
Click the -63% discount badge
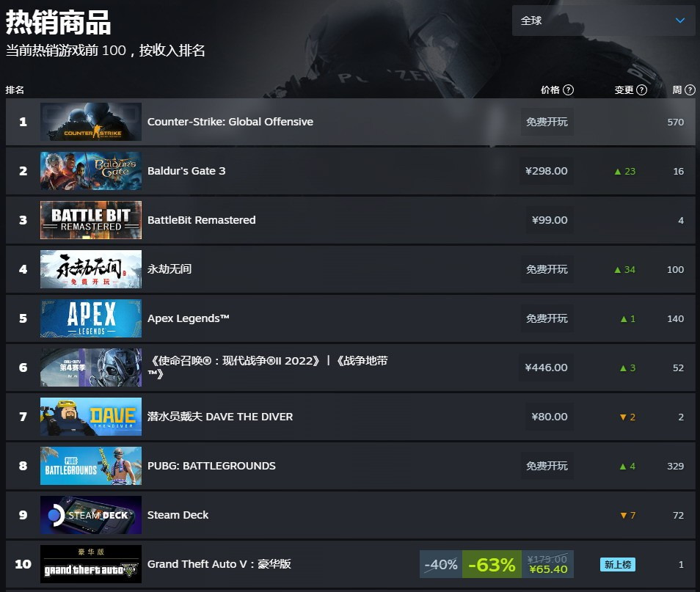click(x=492, y=564)
